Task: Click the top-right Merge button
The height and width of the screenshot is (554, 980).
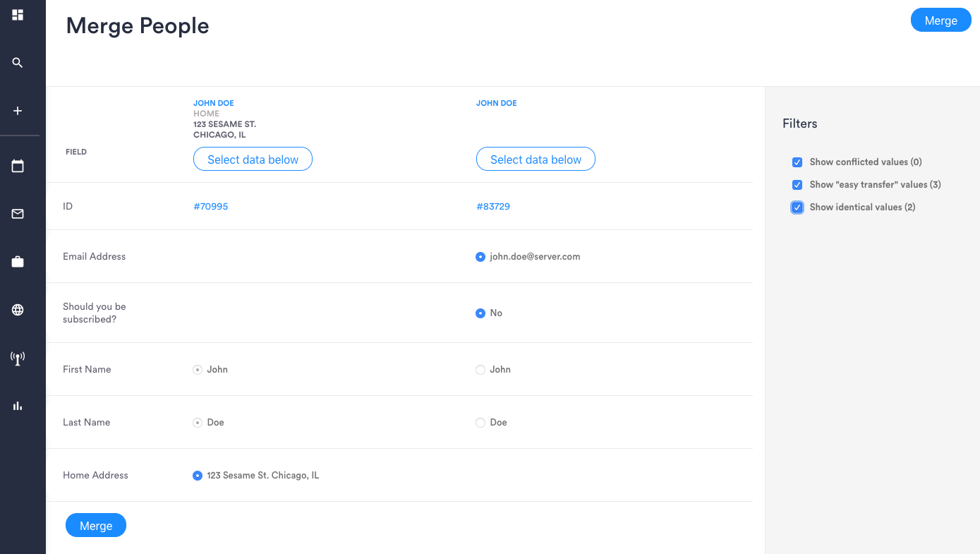Action: (x=940, y=20)
